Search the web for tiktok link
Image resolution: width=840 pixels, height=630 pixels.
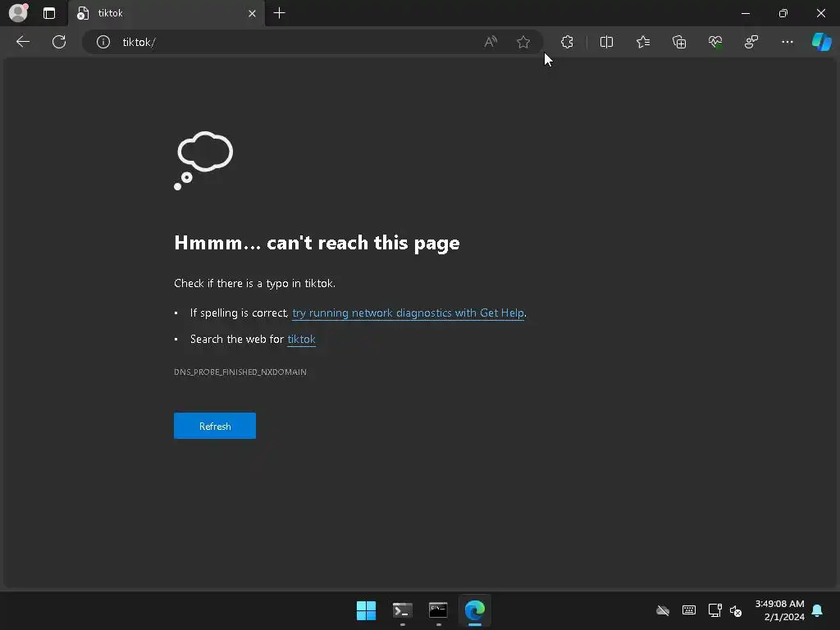pyautogui.click(x=302, y=339)
